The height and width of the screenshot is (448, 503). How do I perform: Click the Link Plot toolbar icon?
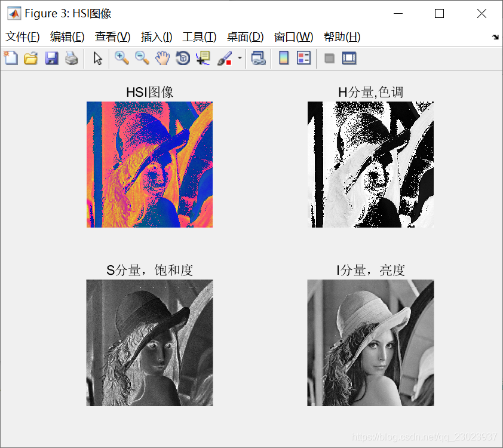pos(259,59)
